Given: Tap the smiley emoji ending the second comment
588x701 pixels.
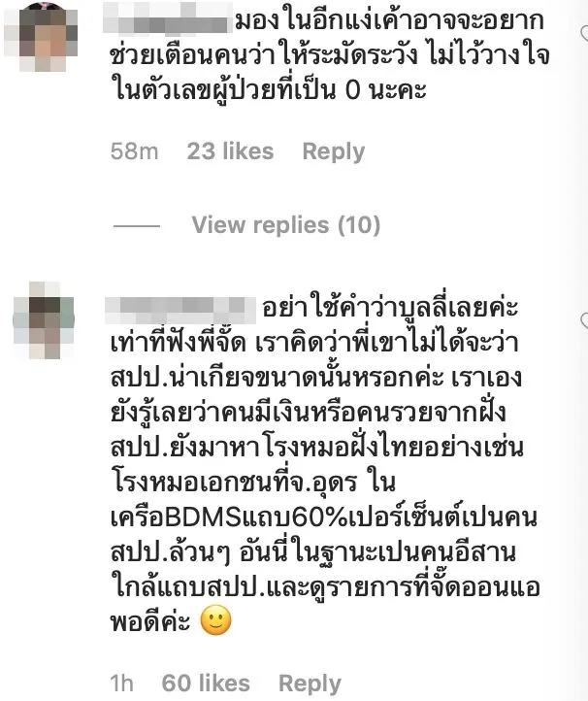Looking at the screenshot, I should tap(215, 620).
